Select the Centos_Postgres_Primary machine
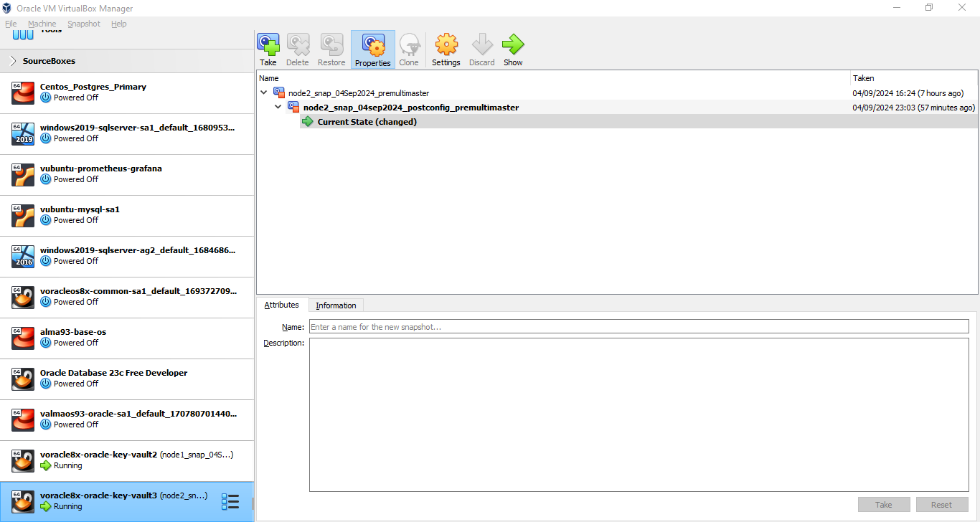980x522 pixels. [x=127, y=92]
